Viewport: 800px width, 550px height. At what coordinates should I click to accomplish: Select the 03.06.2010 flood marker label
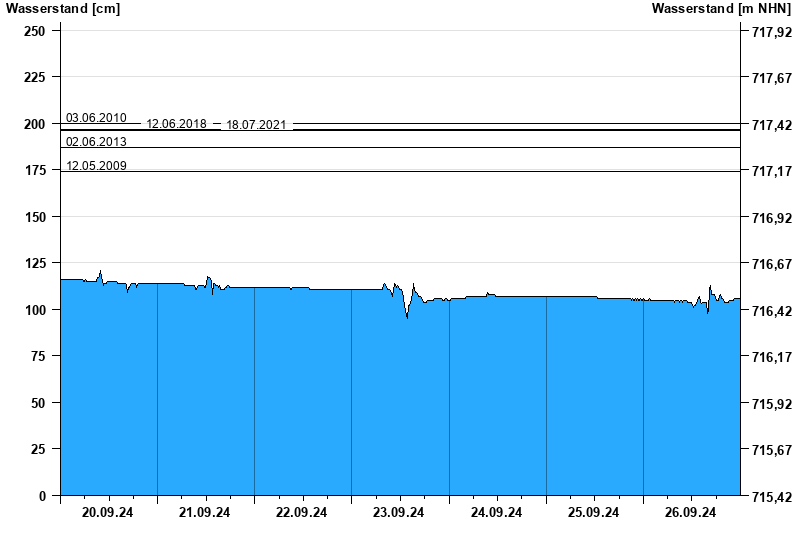(x=96, y=118)
